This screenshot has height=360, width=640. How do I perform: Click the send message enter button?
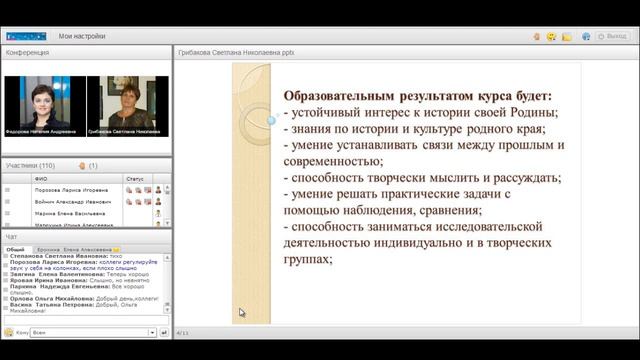click(164, 333)
